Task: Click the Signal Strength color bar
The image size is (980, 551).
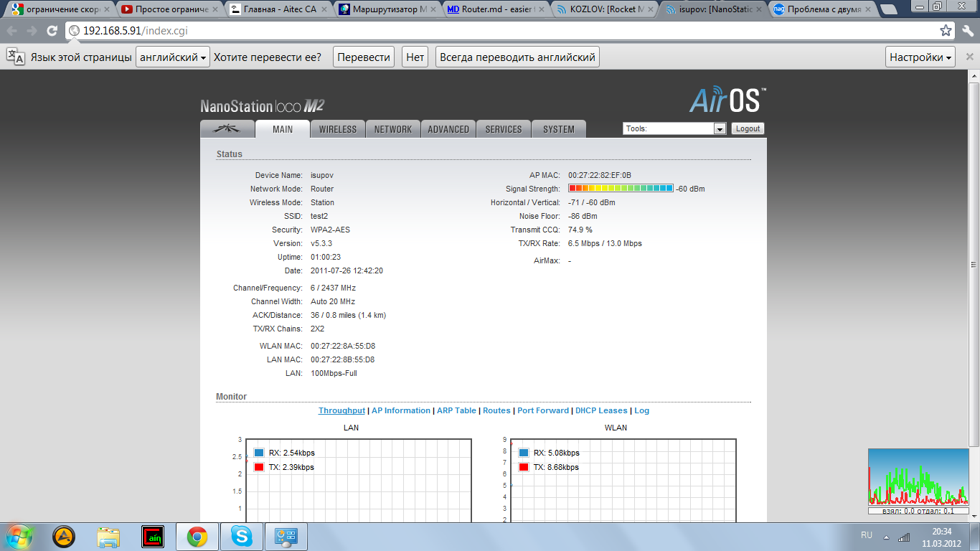Action: tap(621, 188)
